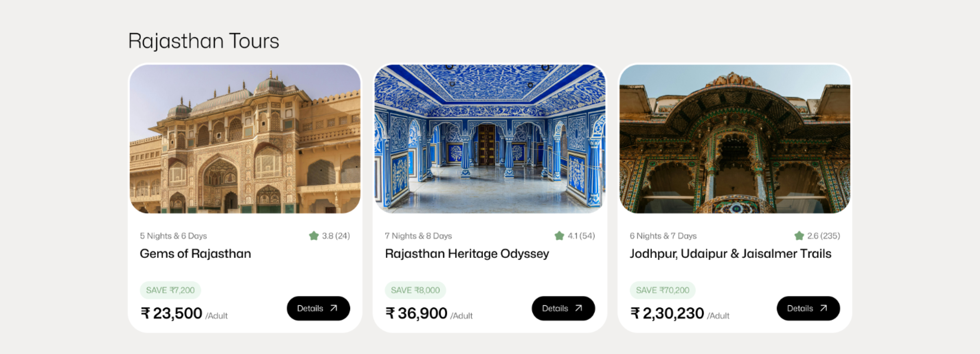Open Details for Rajasthan Heritage Odyssey
980x354 pixels.
click(563, 308)
